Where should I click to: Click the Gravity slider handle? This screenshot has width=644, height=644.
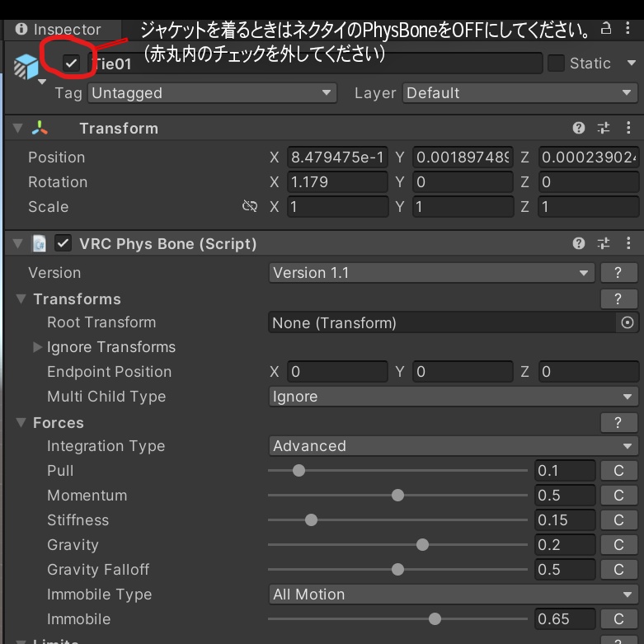tap(422, 544)
